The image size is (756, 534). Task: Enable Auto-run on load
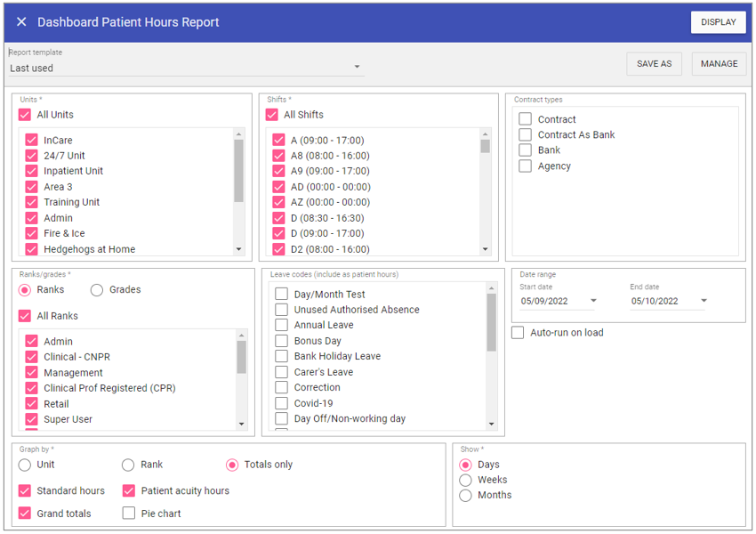tap(518, 333)
